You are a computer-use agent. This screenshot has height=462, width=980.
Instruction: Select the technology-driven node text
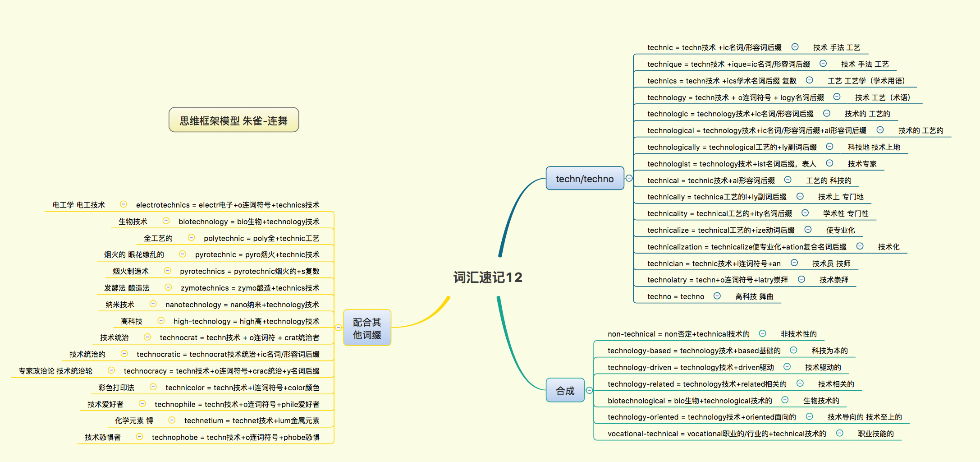click(691, 367)
